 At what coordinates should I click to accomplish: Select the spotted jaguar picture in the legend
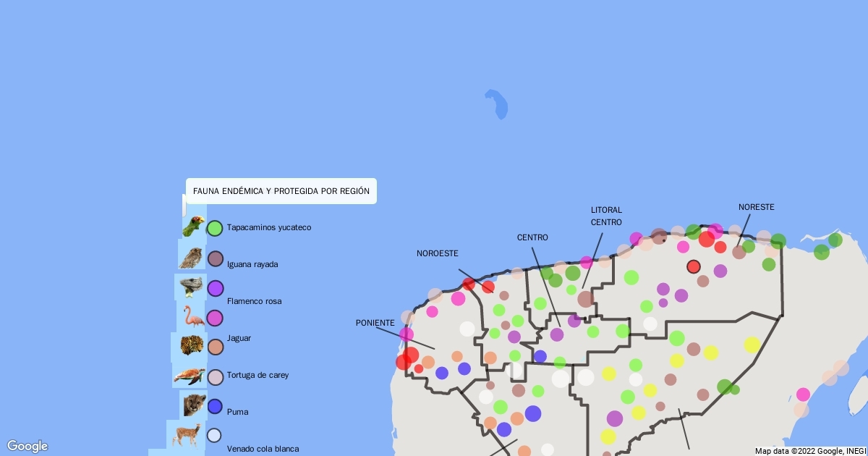(191, 346)
